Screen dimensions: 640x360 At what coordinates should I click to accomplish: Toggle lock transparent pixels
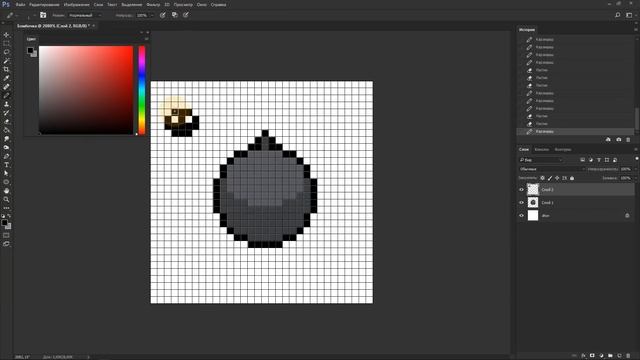542,178
